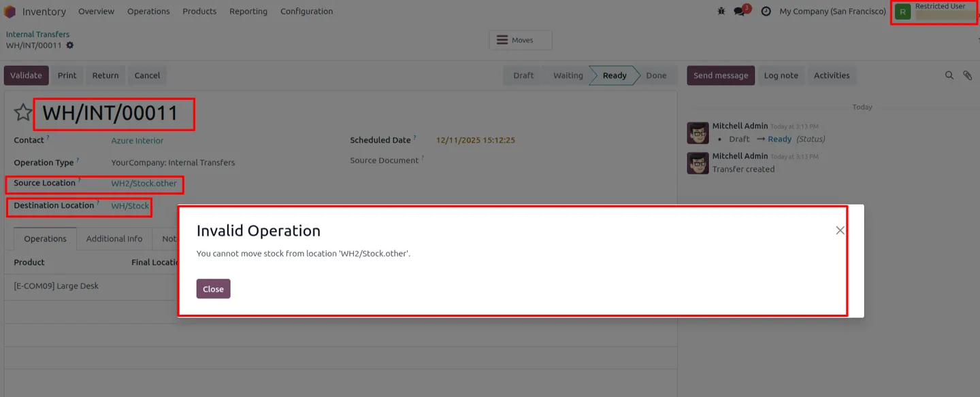Screen dimensions: 980x397
Task: Open the conversations chat bubble icon
Action: click(740, 12)
